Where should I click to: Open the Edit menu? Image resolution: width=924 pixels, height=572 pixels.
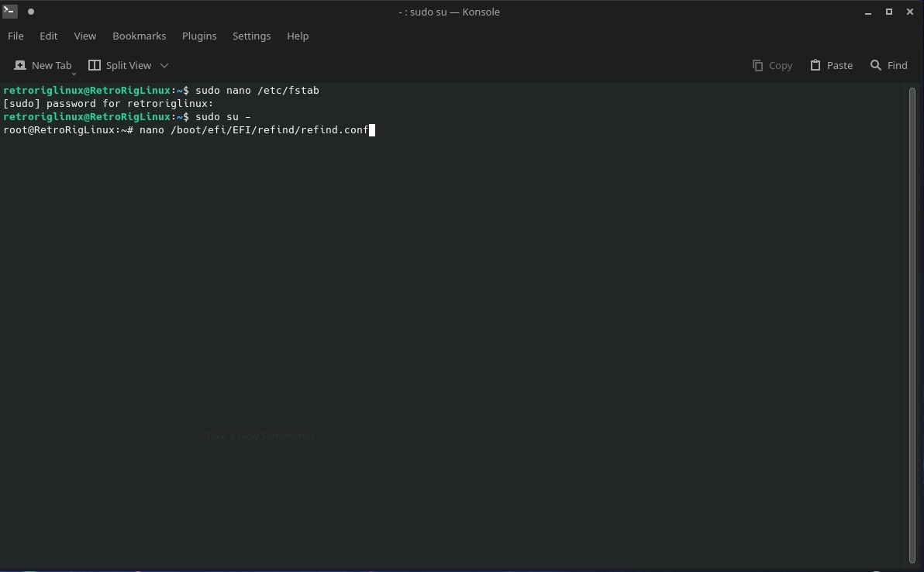click(49, 36)
